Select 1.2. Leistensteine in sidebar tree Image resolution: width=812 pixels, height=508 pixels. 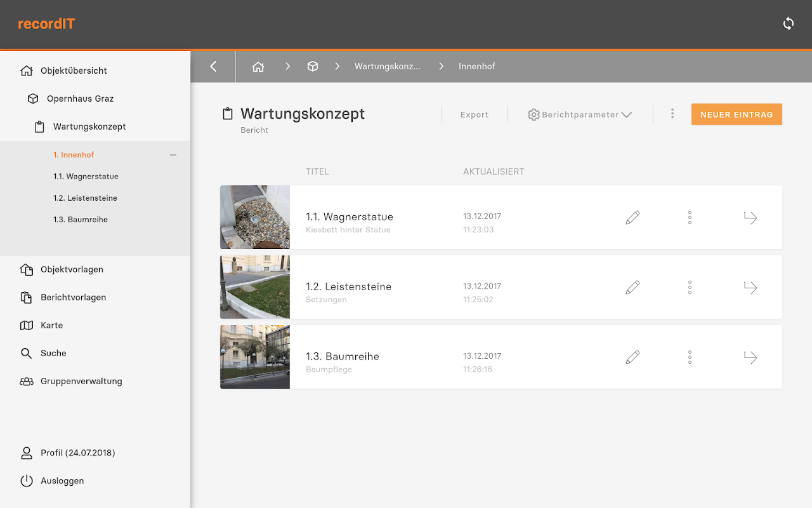tap(85, 198)
